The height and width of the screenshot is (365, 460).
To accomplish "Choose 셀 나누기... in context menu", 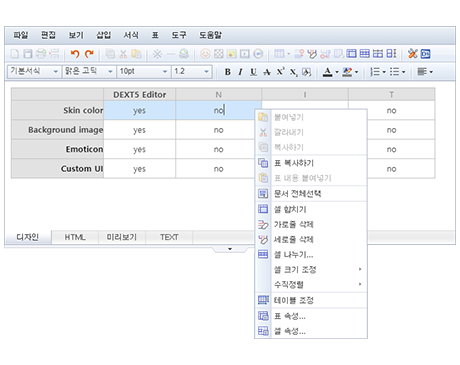I will click(x=311, y=255).
